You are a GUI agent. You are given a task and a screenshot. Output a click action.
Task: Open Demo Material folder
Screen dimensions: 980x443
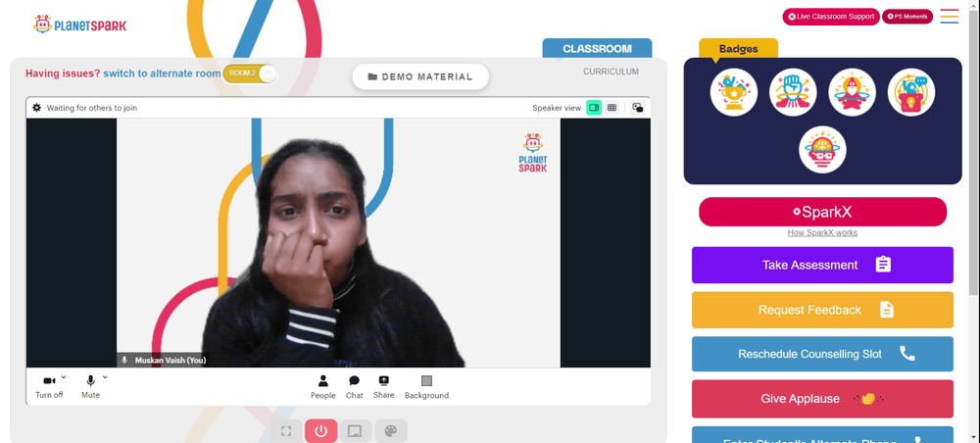click(x=420, y=76)
